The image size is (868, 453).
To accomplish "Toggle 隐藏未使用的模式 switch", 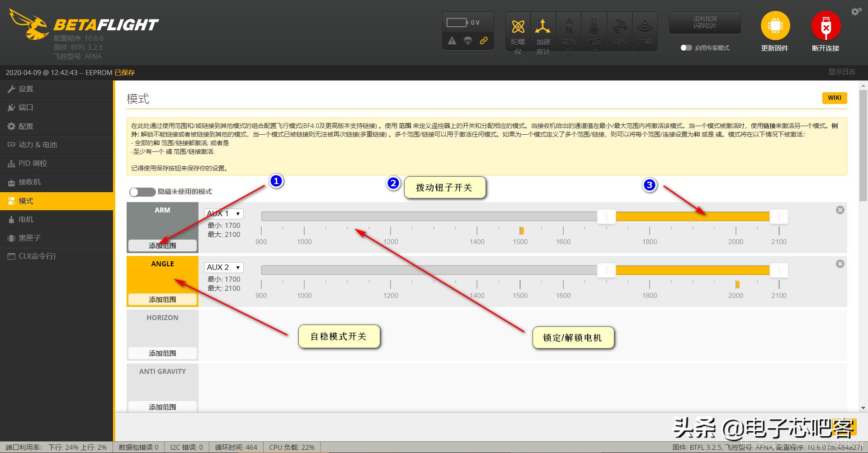I will click(142, 192).
